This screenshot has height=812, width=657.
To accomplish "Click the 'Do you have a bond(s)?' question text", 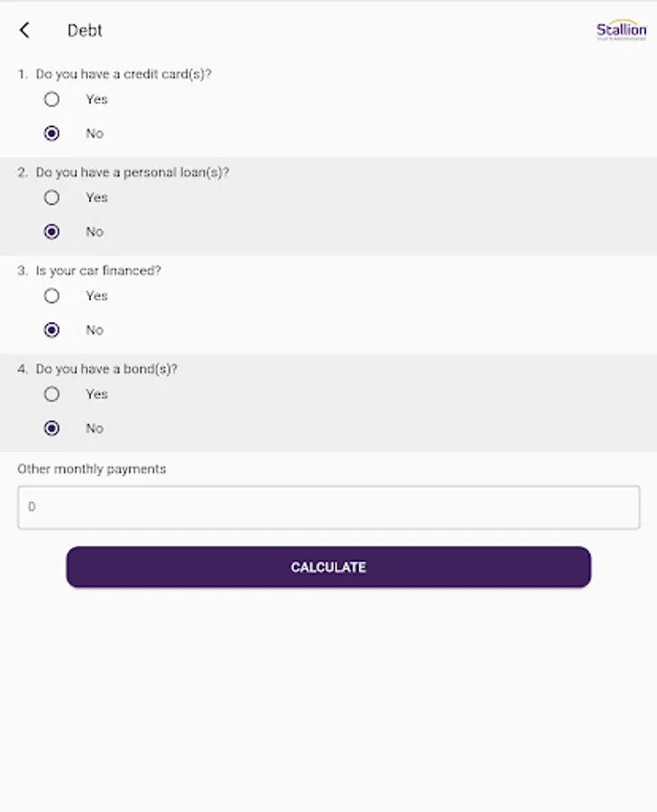I will pyautogui.click(x=106, y=369).
